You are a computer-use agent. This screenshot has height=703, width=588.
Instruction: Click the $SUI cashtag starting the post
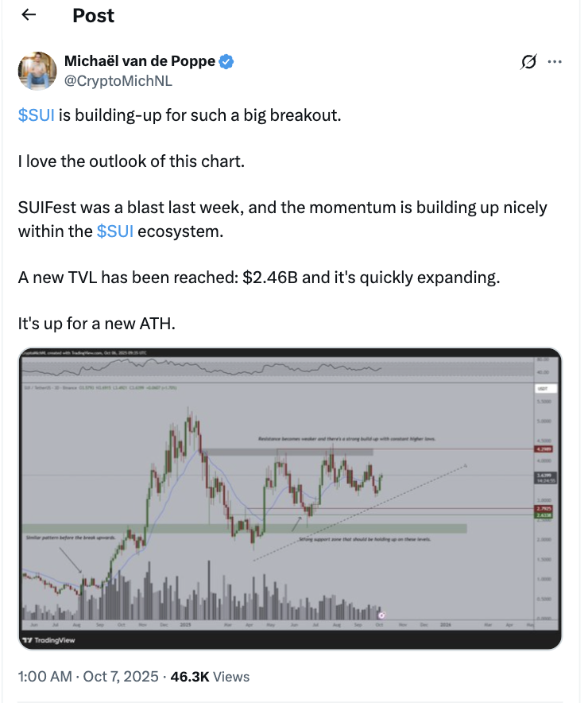36,115
